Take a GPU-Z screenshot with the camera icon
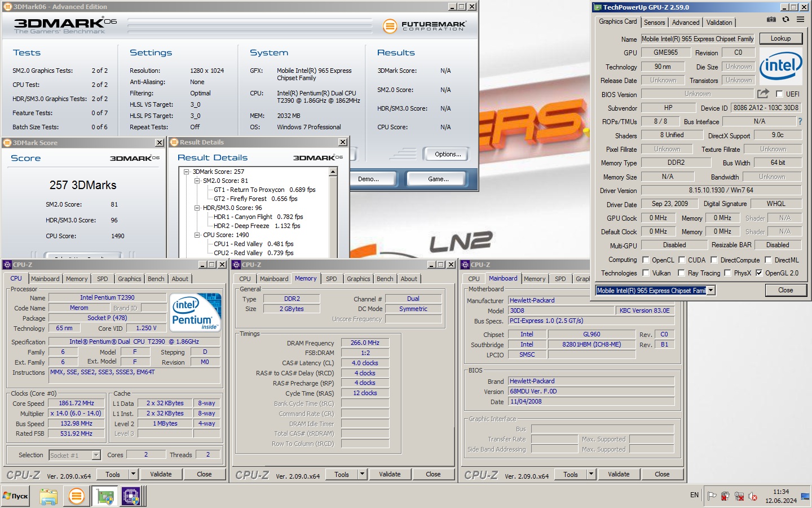 coord(771,20)
